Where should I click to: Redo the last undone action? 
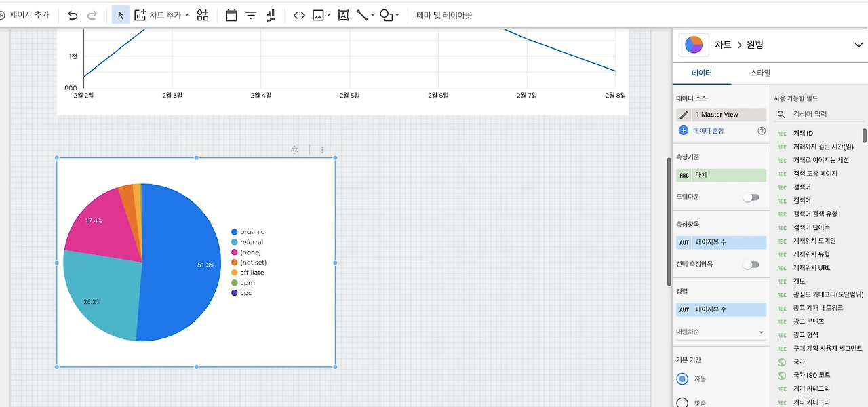tap(92, 15)
